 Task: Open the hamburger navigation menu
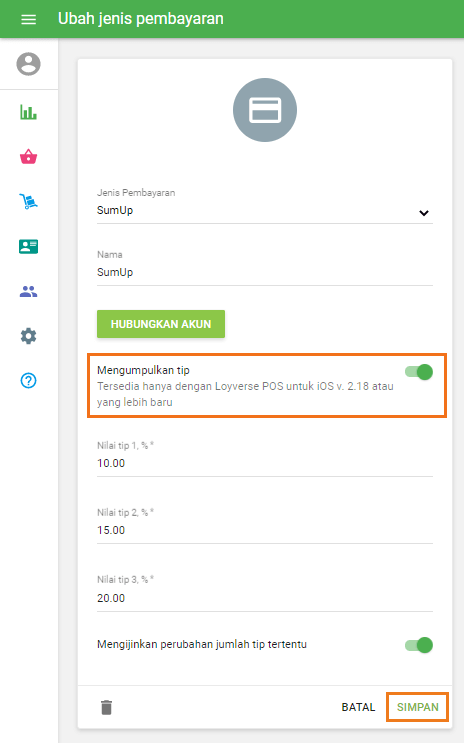pyautogui.click(x=28, y=19)
